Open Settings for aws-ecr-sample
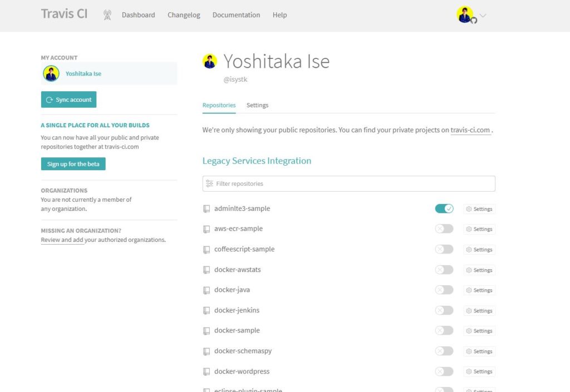The image size is (570, 392). (x=479, y=229)
